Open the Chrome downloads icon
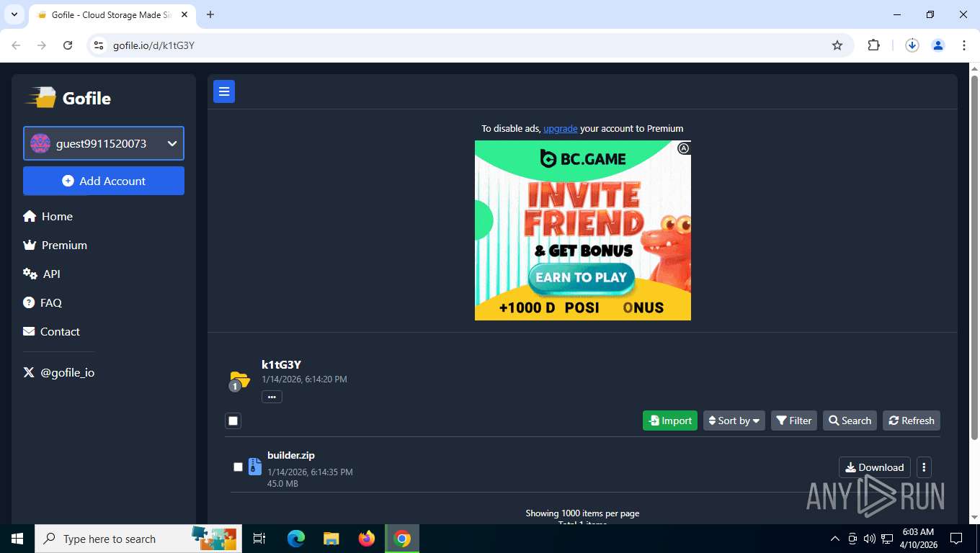980x553 pixels. (x=912, y=45)
